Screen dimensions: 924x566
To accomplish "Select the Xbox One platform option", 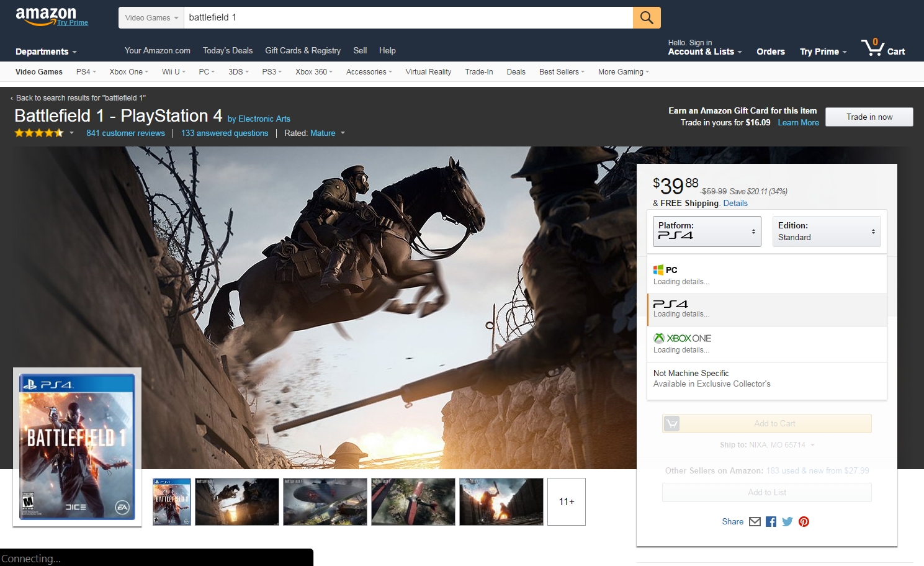I will click(767, 344).
